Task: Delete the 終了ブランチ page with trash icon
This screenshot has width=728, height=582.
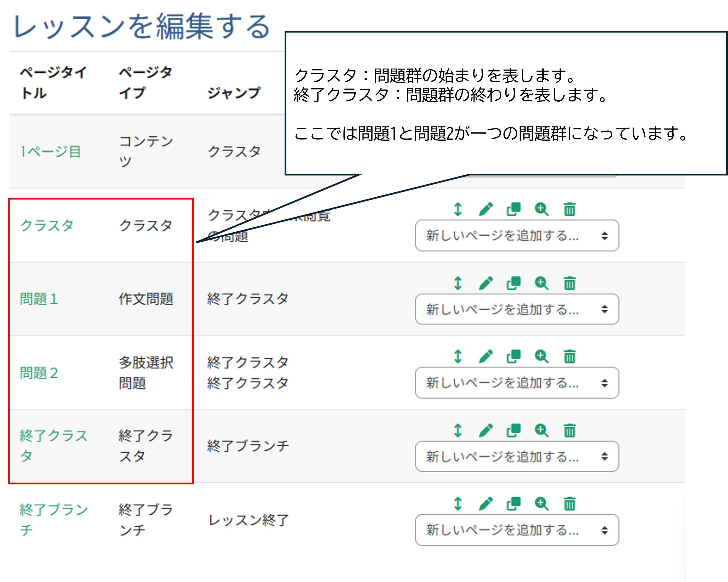Action: [569, 504]
